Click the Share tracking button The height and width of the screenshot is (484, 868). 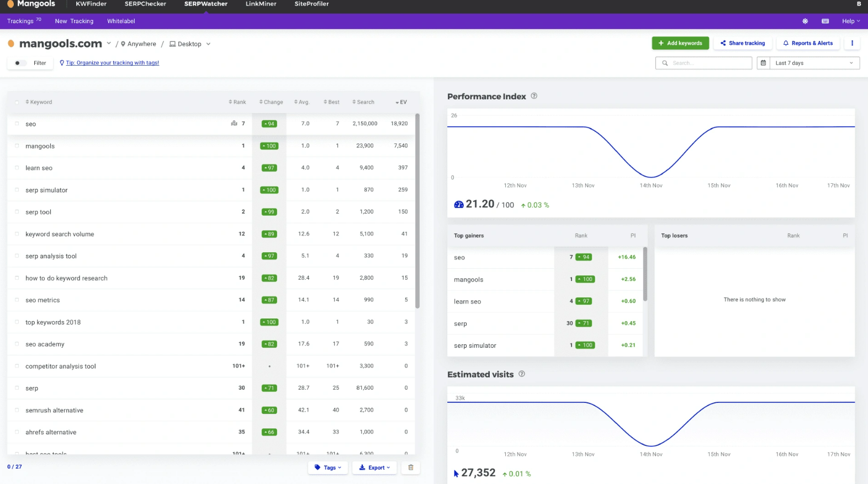[743, 43]
